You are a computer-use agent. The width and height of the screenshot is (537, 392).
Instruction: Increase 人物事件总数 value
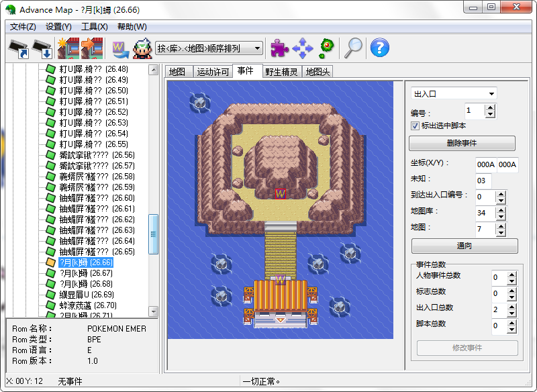point(511,275)
